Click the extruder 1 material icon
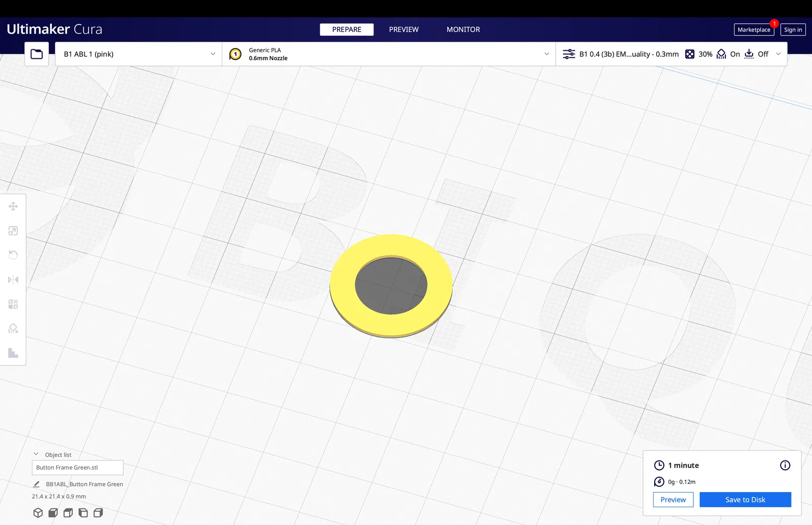The height and width of the screenshot is (525, 812). (235, 54)
